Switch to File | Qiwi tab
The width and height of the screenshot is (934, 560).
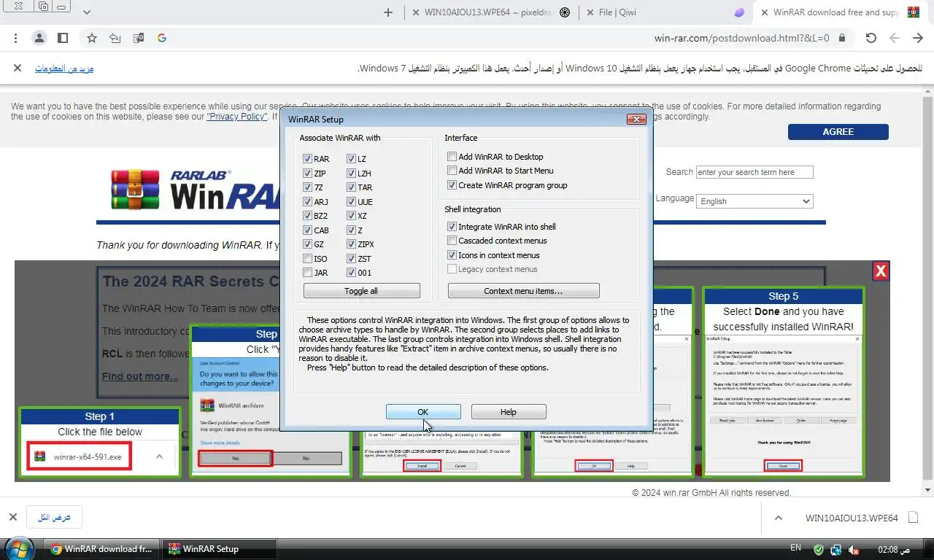pos(664,12)
